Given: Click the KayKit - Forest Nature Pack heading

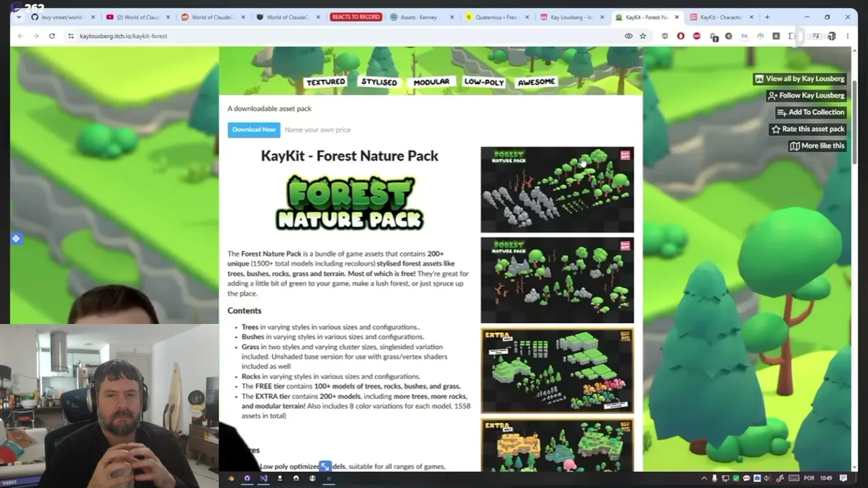Looking at the screenshot, I should (x=350, y=156).
